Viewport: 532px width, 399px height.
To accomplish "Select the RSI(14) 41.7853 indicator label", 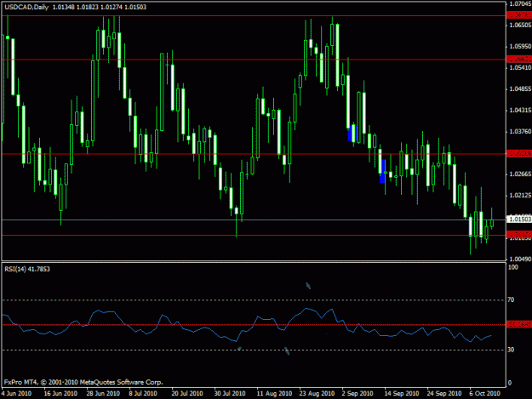I will click(27, 269).
